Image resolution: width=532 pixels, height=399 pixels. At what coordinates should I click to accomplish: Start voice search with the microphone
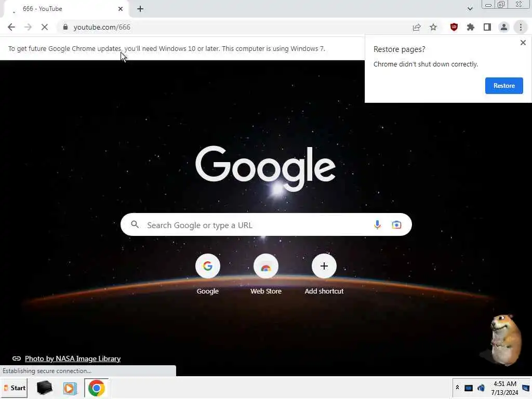pyautogui.click(x=377, y=224)
